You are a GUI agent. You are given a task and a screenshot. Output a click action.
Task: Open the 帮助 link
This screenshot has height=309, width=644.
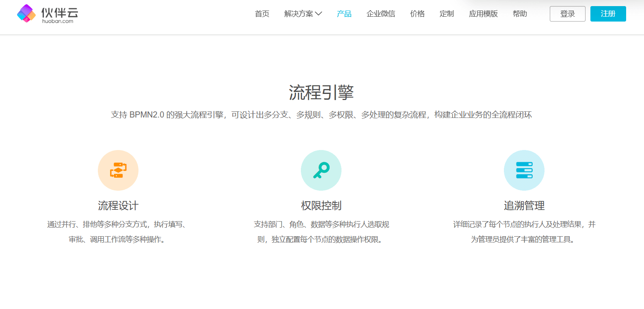pos(520,14)
